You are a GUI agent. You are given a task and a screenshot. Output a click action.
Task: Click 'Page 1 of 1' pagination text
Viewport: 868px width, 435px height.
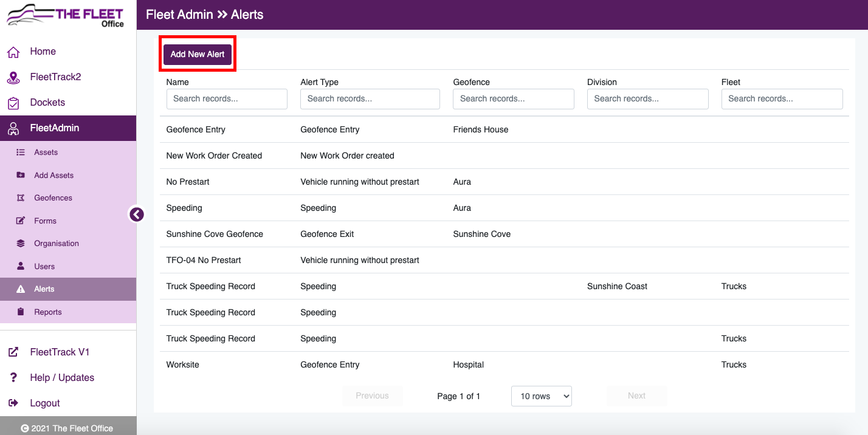click(x=459, y=396)
